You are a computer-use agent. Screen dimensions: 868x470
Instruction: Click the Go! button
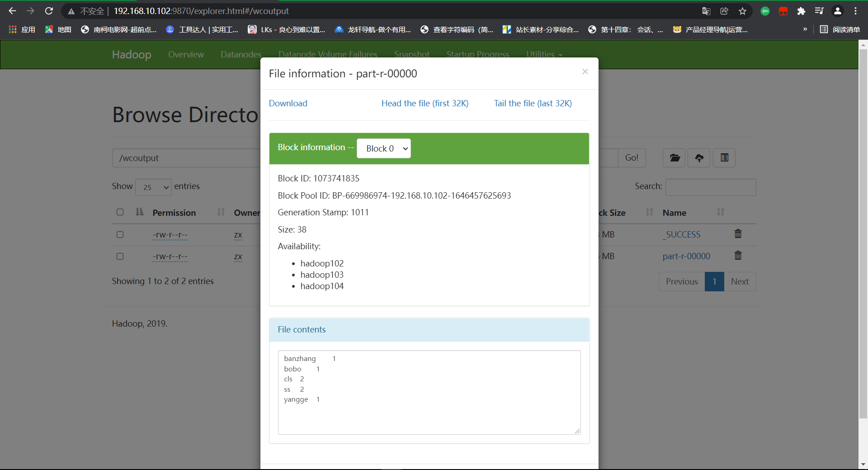click(x=632, y=158)
